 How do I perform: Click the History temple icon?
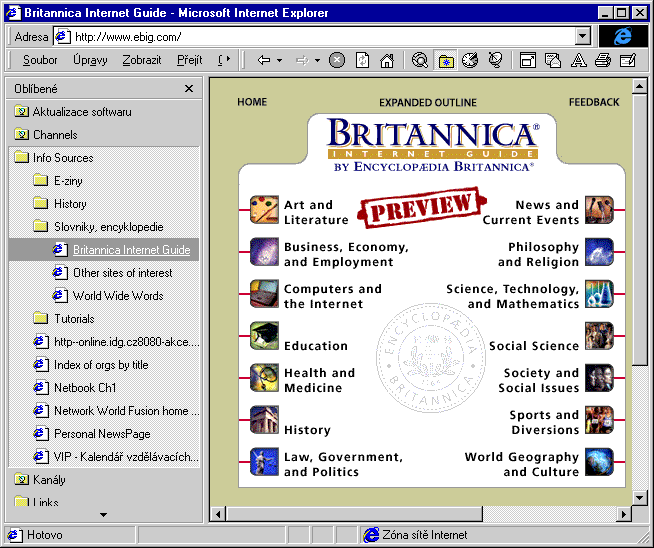click(264, 420)
